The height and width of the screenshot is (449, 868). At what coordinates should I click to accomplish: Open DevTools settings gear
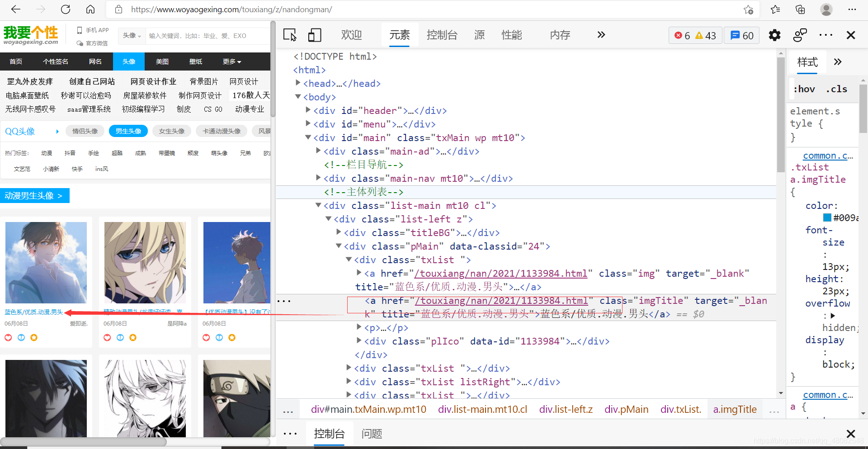click(x=774, y=35)
